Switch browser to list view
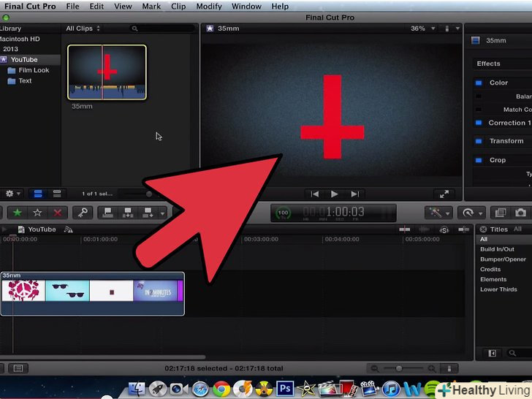The width and height of the screenshot is (532, 399). [x=57, y=194]
